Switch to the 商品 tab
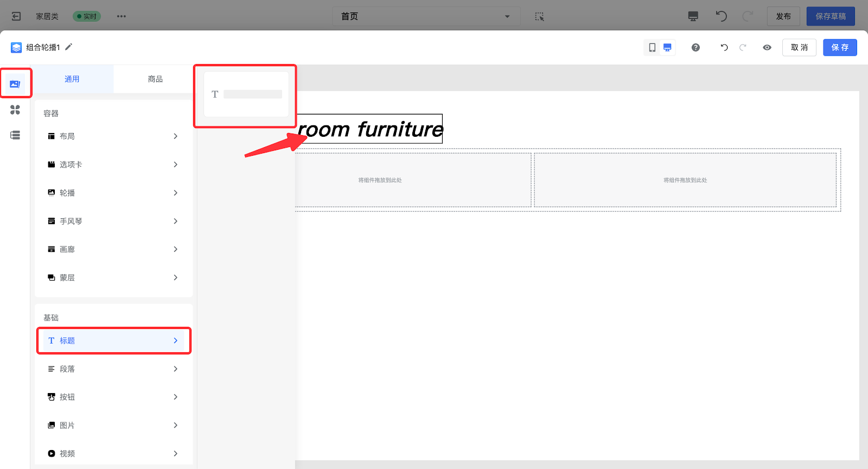Viewport: 868px width, 469px height. 155,79
